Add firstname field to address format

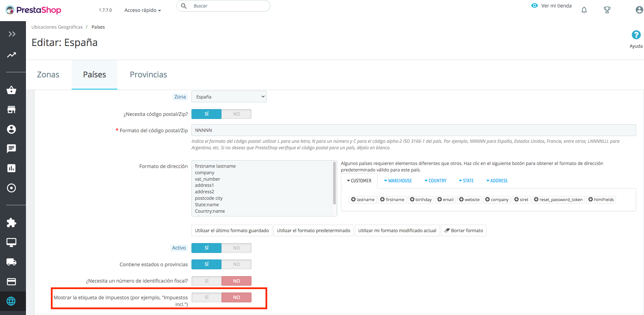[x=392, y=199]
